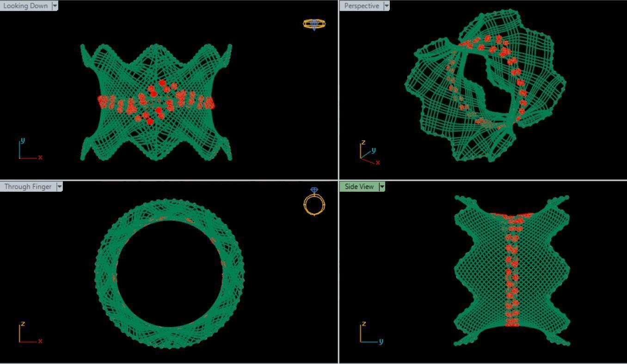Click the Through Finger viewport axis indicator
The image size is (627, 364).
pos(31,333)
